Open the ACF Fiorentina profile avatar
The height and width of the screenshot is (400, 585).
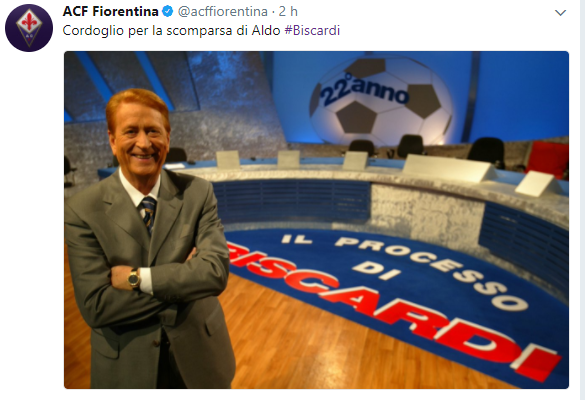29,28
